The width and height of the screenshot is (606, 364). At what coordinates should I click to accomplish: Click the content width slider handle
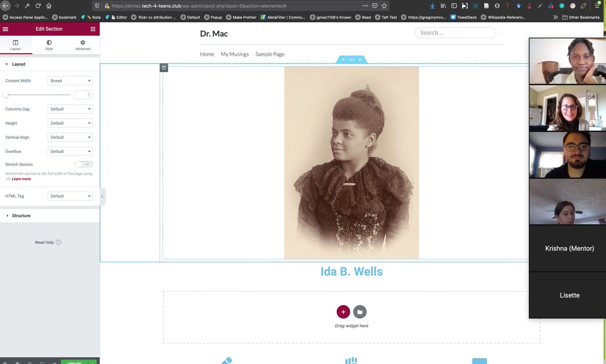click(6, 94)
